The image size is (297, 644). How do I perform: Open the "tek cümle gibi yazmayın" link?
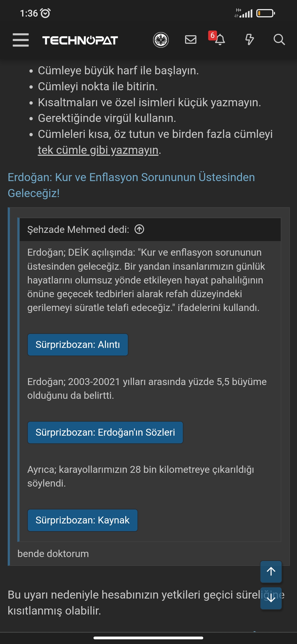(x=98, y=150)
